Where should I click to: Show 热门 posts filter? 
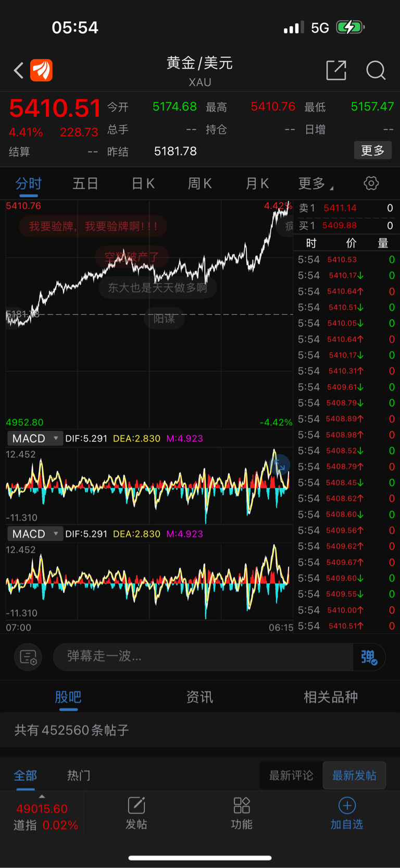[79, 775]
